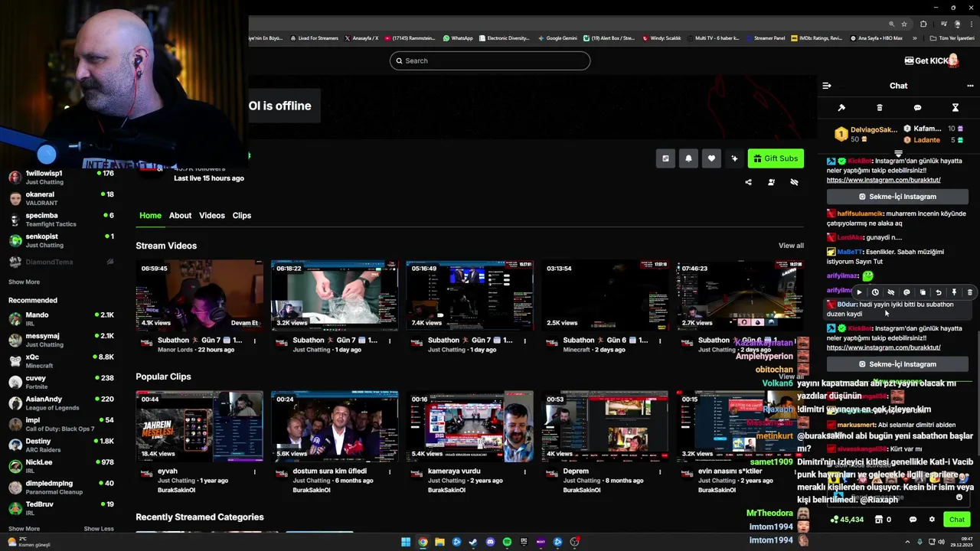Viewport: 980px width, 551px height.
Task: Open options menu for the Deprem clip
Action: [x=660, y=471]
